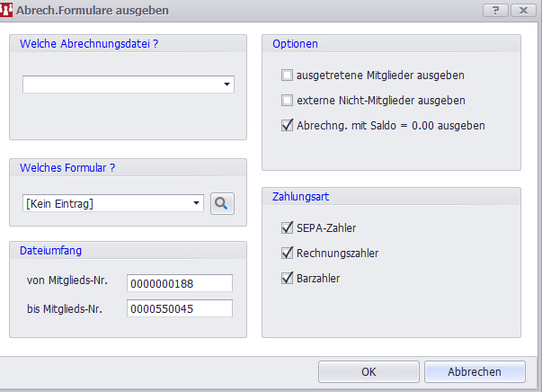542x392 pixels.
Task: Enable externe Nicht-Mitglieder ausgeben checkbox
Action: [x=288, y=100]
